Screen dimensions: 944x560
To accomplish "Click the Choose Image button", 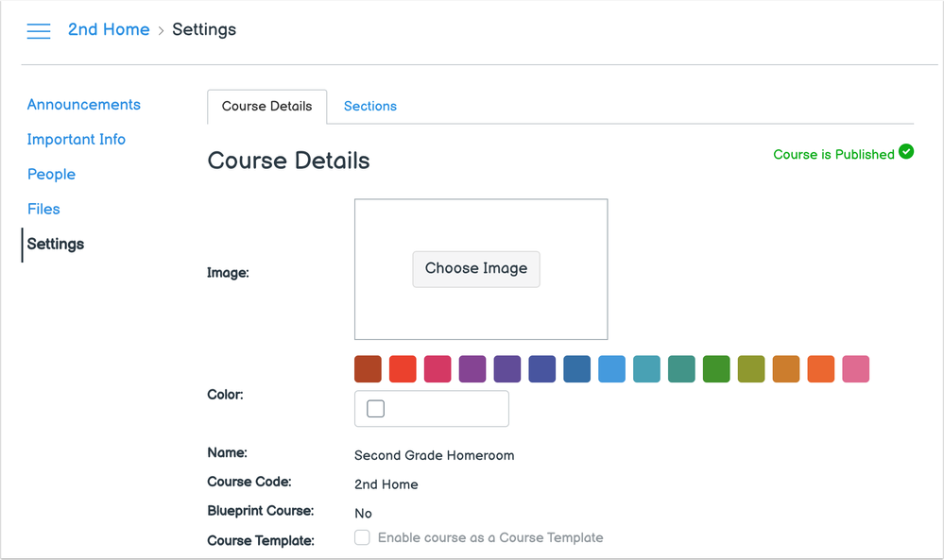I will click(476, 269).
